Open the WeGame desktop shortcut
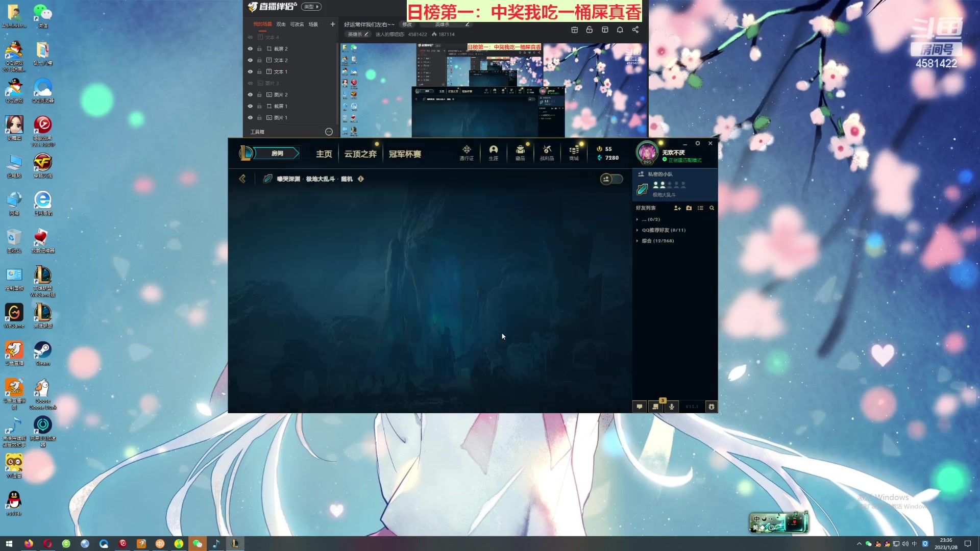 pyautogui.click(x=14, y=316)
